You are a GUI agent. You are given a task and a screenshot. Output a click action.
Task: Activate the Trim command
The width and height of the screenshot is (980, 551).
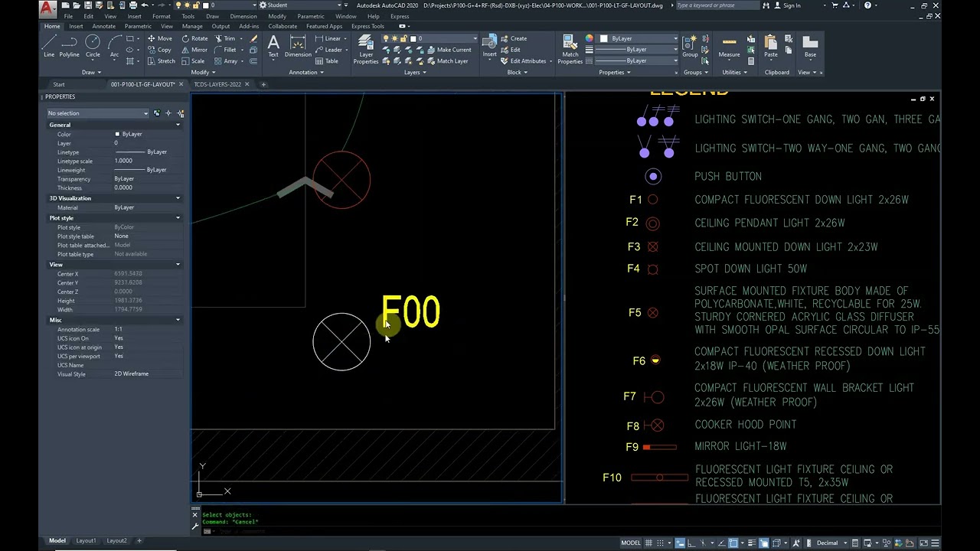pos(224,38)
